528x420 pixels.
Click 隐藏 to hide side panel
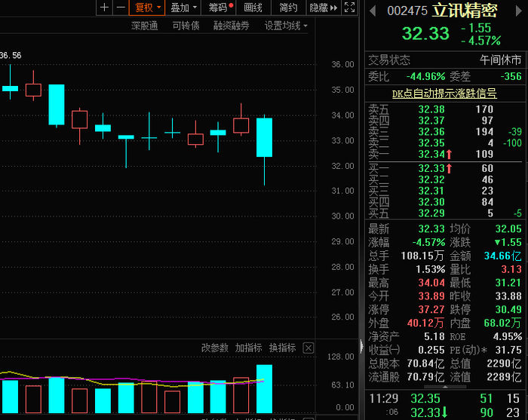coord(324,8)
